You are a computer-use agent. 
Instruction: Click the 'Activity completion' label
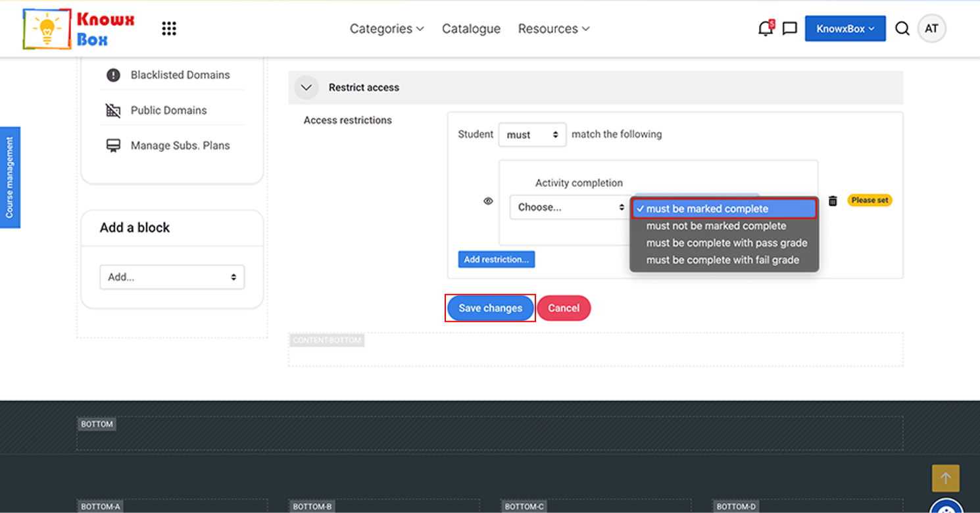(579, 183)
